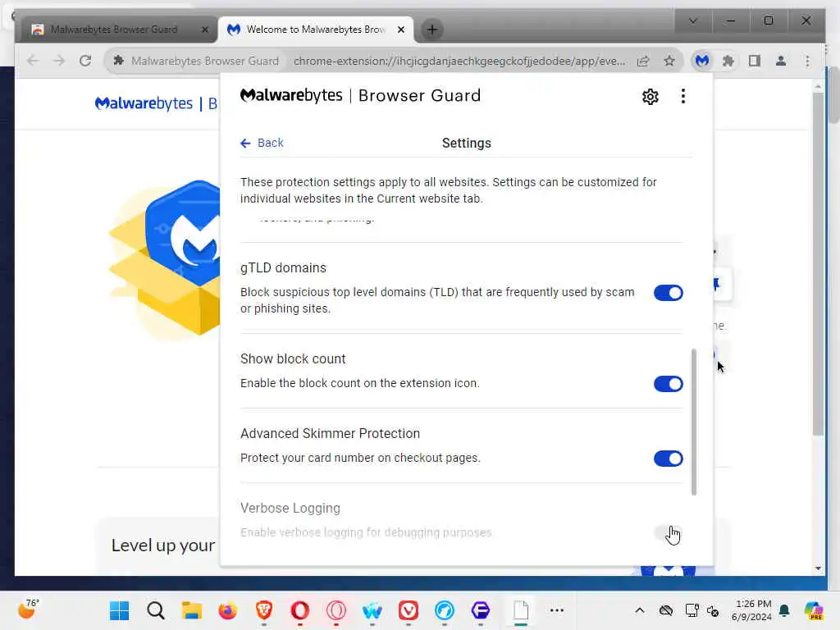Click the address bar URL field
Screen dimensions: 840x630
[459, 61]
